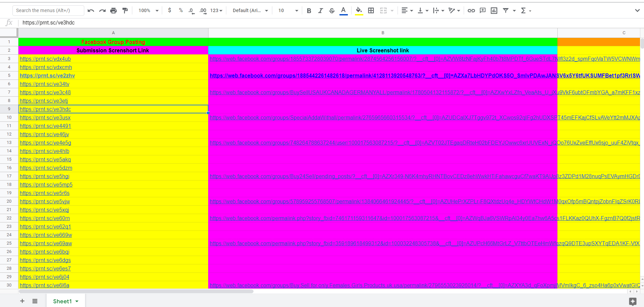Toggle Italic formatting
644x307 pixels.
click(320, 11)
